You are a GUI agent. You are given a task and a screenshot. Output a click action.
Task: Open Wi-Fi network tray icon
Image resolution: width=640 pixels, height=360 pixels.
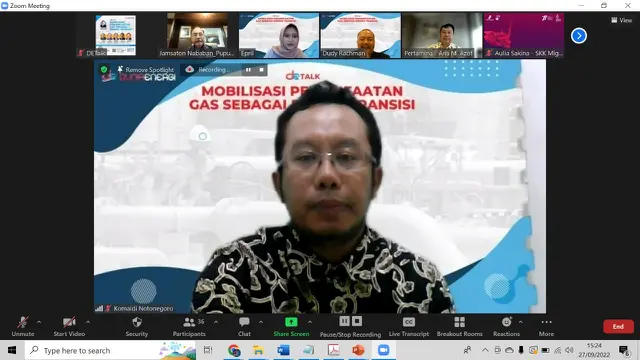[558, 350]
